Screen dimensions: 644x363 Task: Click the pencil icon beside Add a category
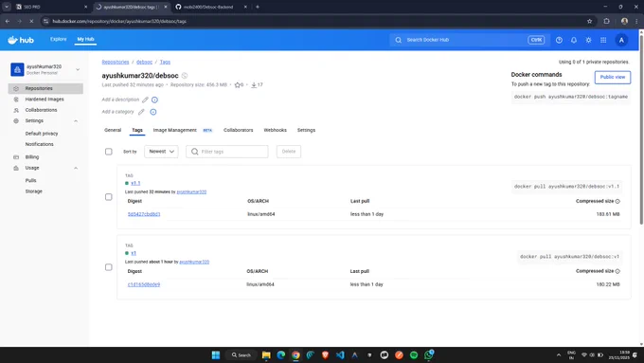[x=141, y=112]
